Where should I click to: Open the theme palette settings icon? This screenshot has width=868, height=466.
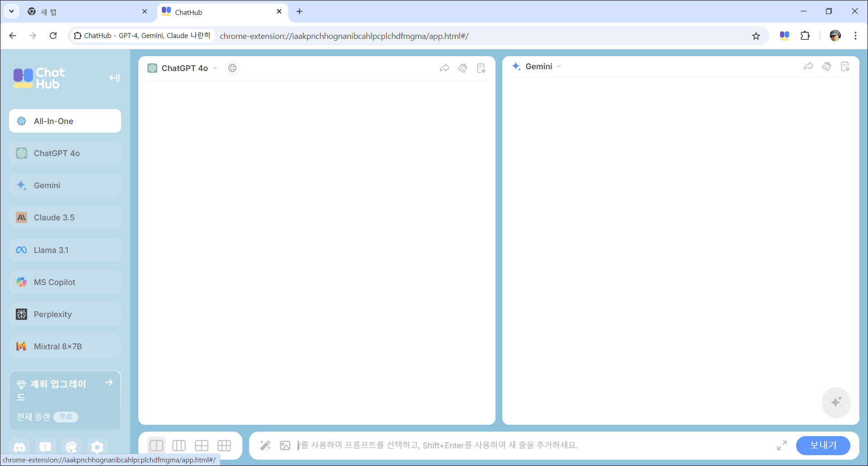pyautogui.click(x=71, y=447)
